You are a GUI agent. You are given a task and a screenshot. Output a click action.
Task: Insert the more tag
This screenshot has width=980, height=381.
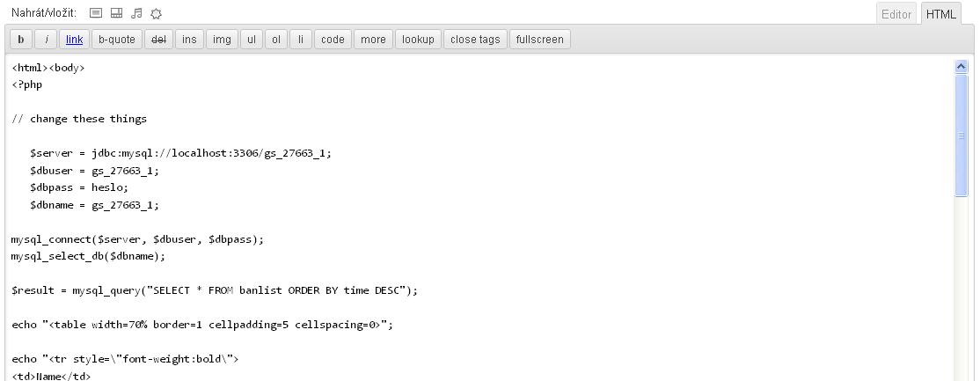pos(373,40)
